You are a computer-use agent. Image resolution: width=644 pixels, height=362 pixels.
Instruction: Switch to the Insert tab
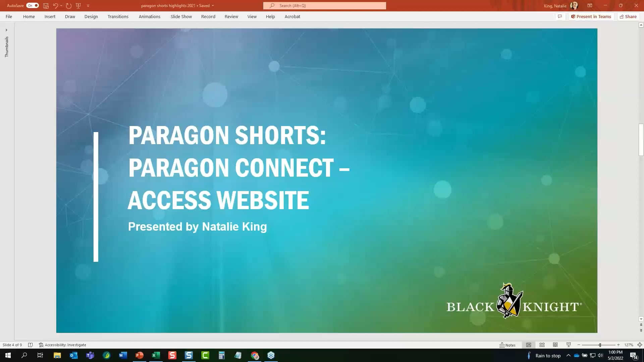50,16
